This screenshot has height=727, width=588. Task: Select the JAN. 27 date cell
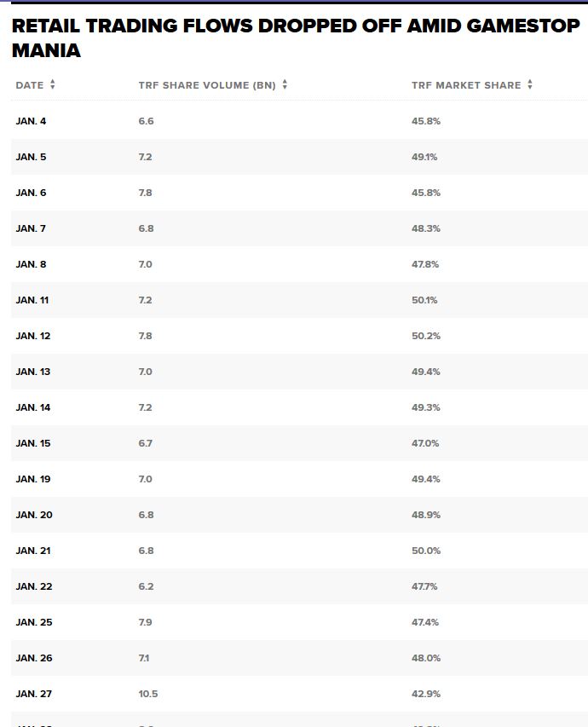pyautogui.click(x=34, y=694)
